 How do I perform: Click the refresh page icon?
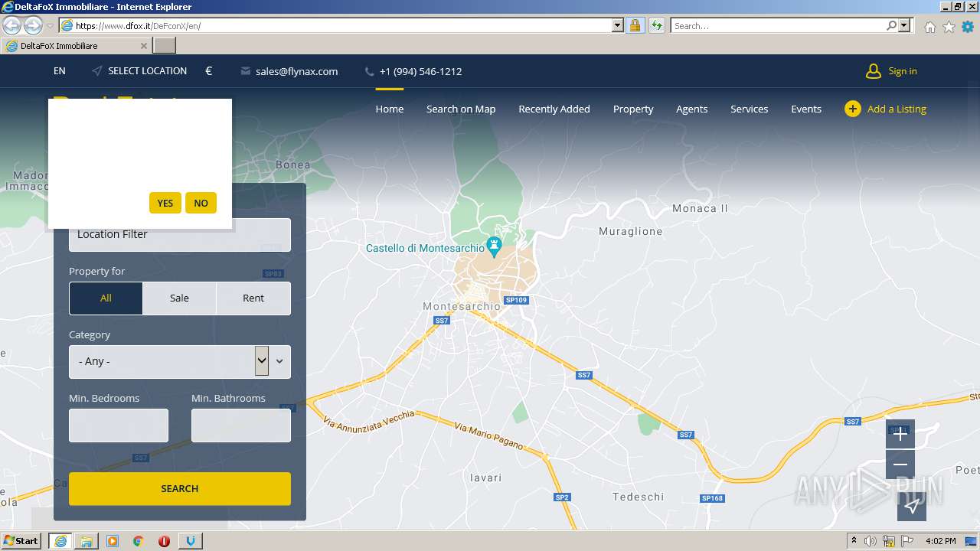(x=656, y=25)
